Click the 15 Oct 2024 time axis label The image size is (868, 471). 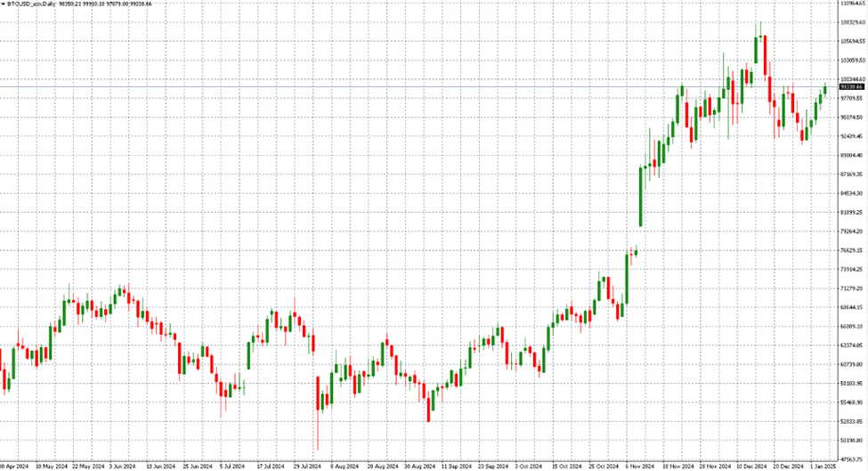(564, 466)
